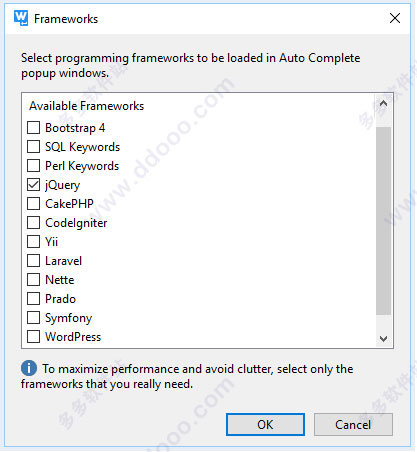Enable Perl Keywords checkbox
This screenshot has height=452, width=417.
tap(33, 166)
